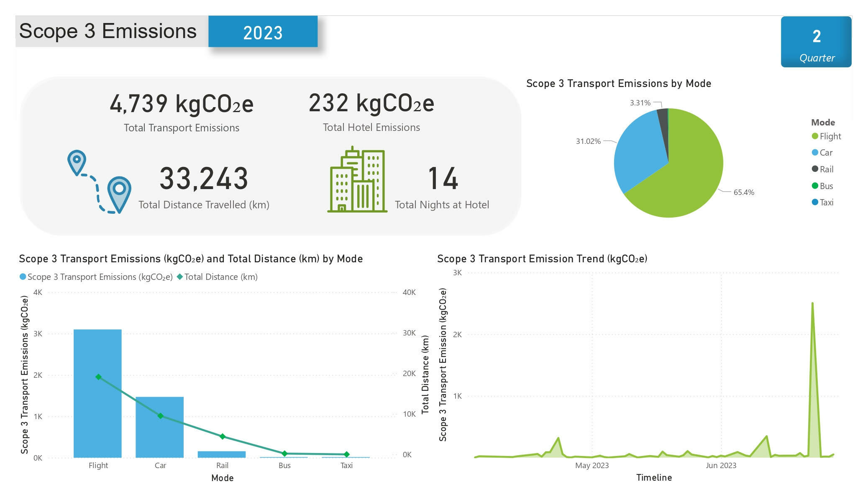Click the map route location pins icon
This screenshot has width=868, height=502.
[x=100, y=182]
